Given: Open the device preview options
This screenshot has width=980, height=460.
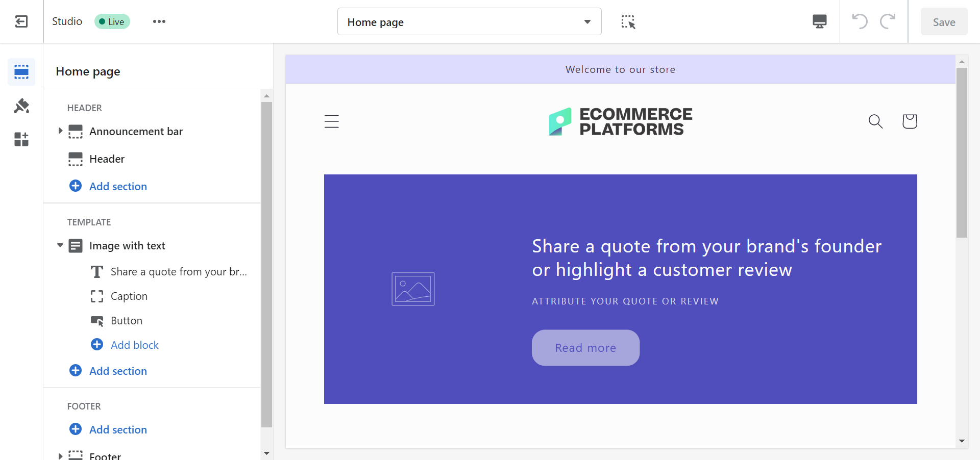Looking at the screenshot, I should (x=819, y=21).
